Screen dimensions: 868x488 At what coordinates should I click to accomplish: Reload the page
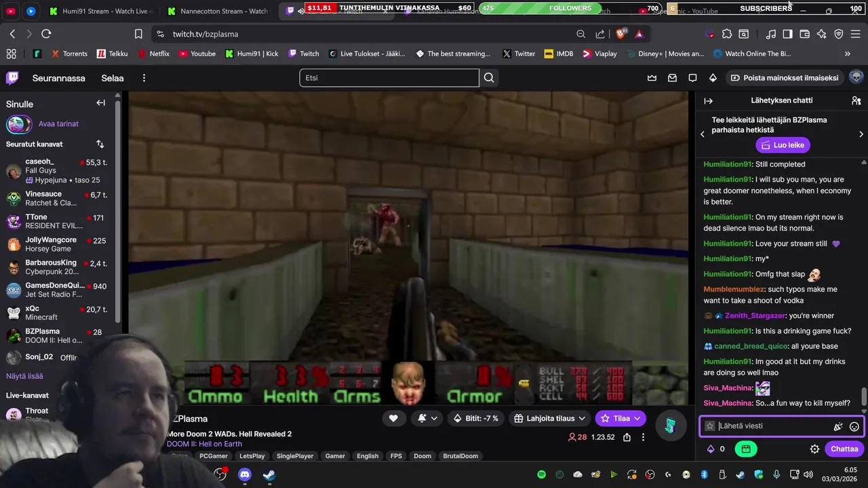pyautogui.click(x=46, y=34)
